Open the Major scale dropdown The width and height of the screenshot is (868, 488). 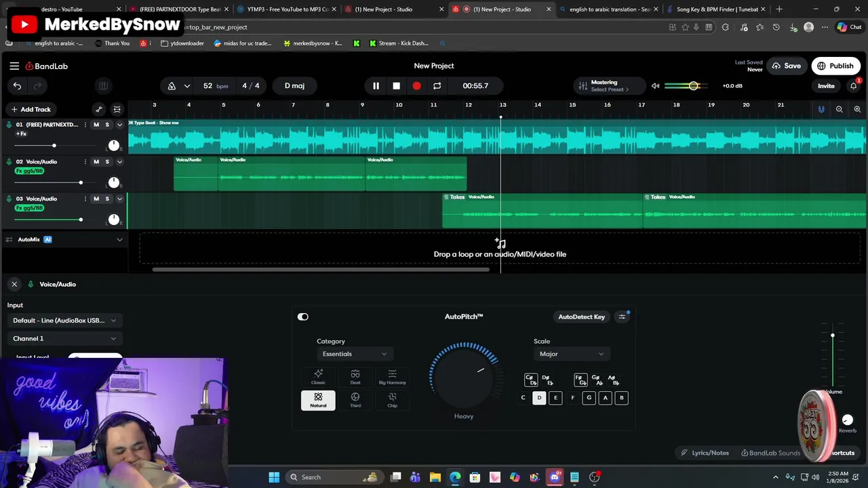571,354
